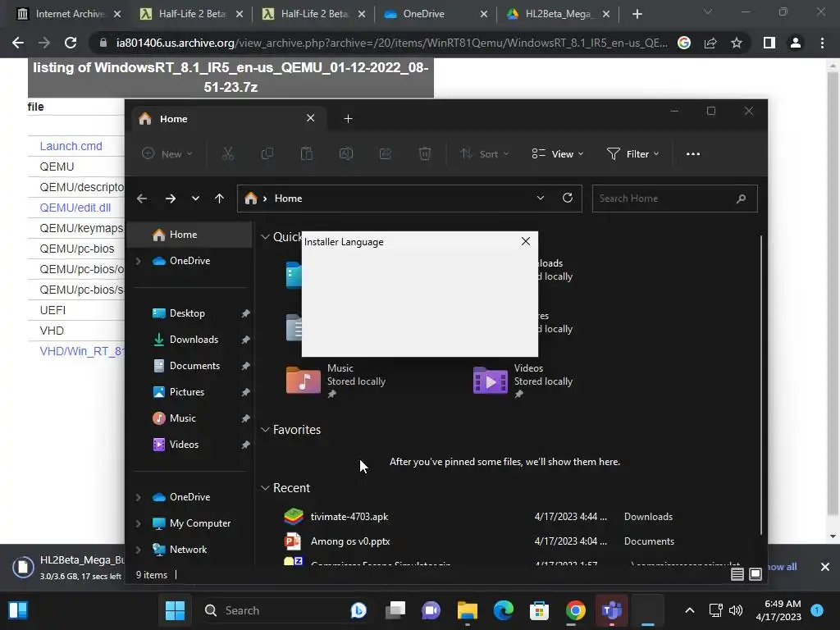Expand Network in navigation pane
The image size is (840, 630).
click(x=138, y=550)
